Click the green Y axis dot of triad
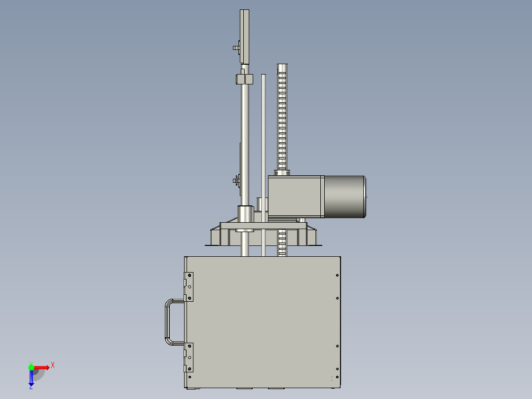Screen dimensions: 532x399 (x=31, y=367)
